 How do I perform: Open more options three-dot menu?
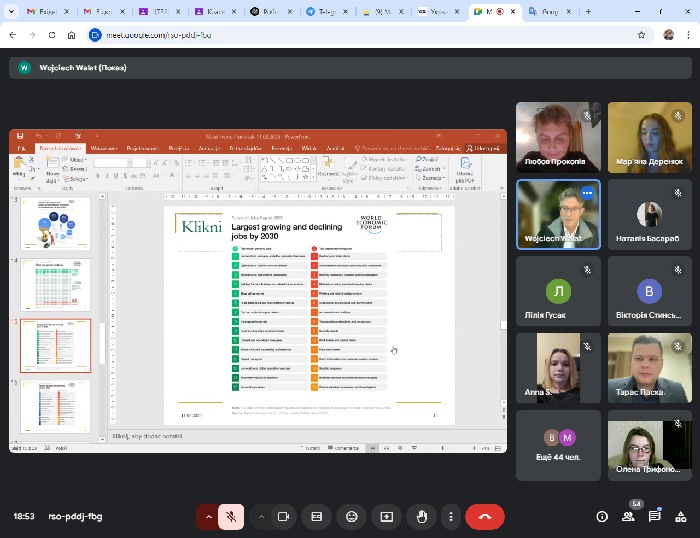(x=450, y=516)
